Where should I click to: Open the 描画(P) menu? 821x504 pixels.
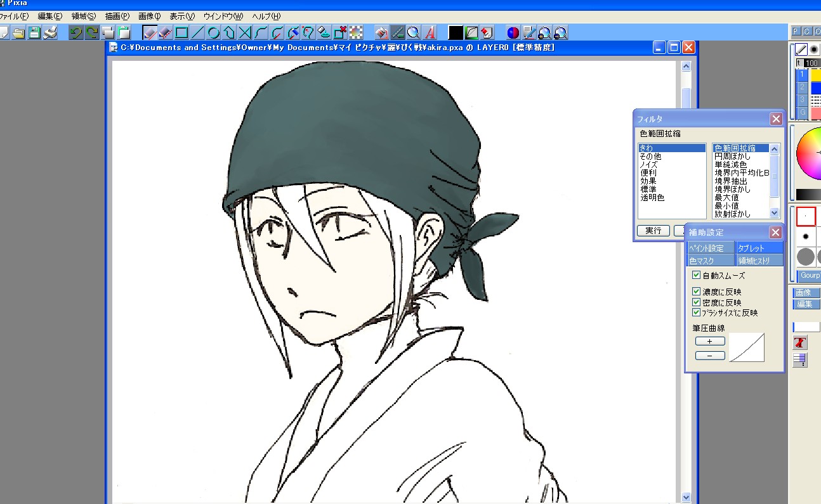click(117, 16)
